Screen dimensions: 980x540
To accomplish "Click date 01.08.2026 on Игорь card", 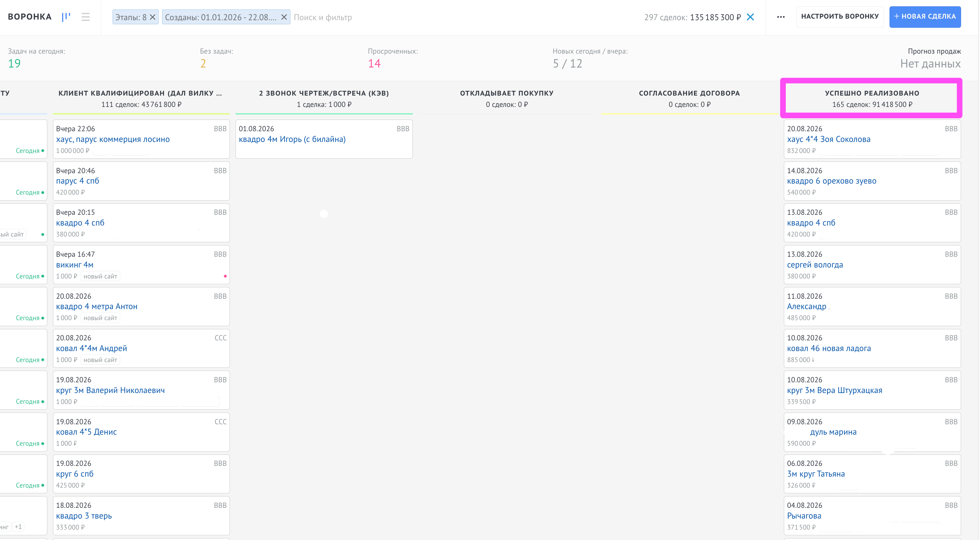I will pyautogui.click(x=256, y=129).
